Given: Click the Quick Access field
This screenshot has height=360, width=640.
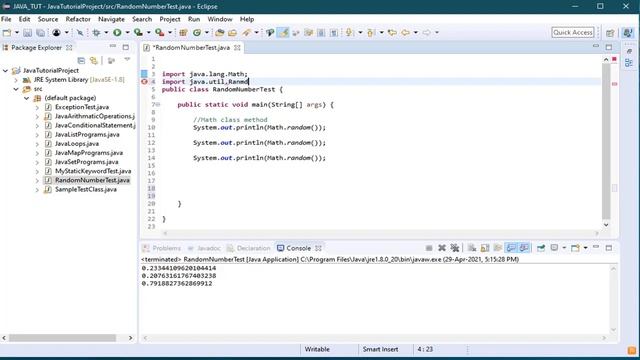Looking at the screenshot, I should click(x=573, y=33).
